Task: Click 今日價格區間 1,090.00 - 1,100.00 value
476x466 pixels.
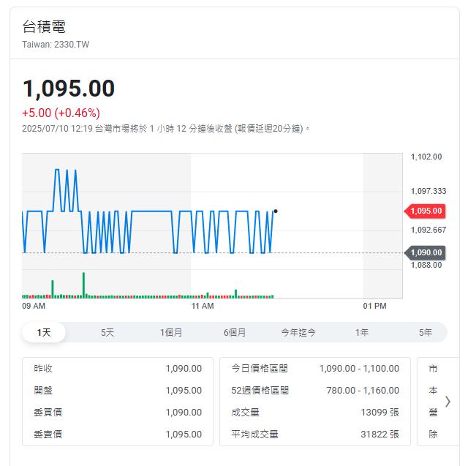Action: coord(359,369)
